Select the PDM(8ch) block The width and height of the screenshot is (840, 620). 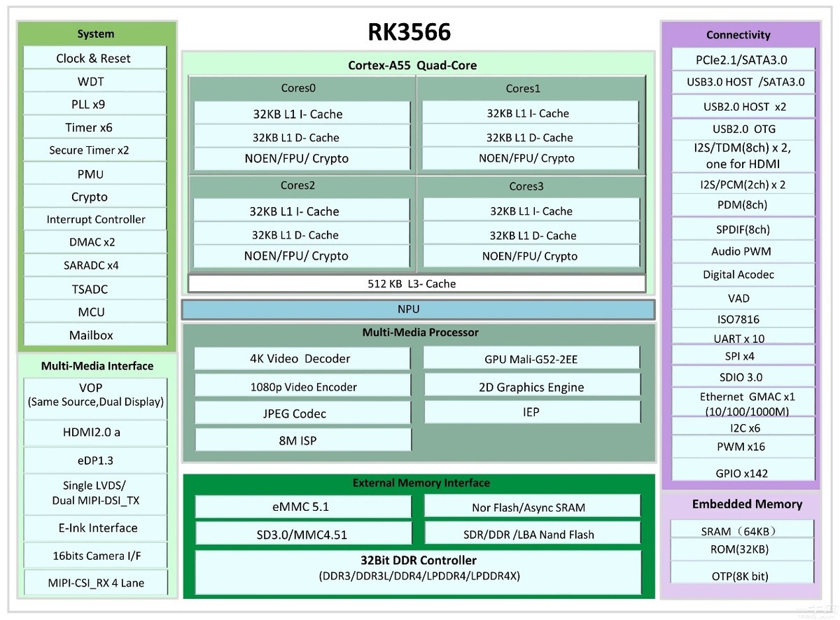coord(743,205)
